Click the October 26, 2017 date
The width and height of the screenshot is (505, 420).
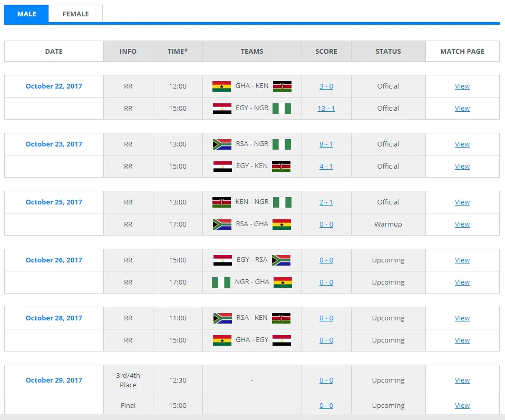(54, 260)
